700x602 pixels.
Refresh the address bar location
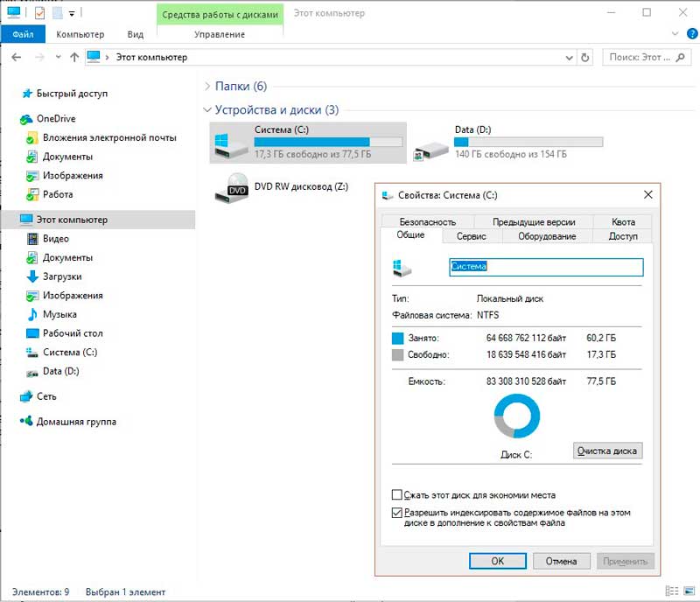(x=585, y=57)
